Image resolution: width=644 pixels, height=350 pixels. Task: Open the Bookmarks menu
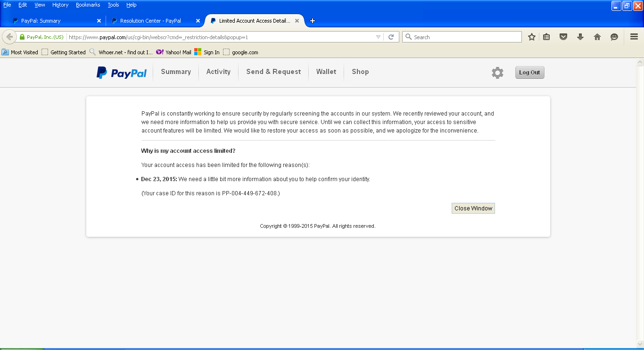click(88, 5)
